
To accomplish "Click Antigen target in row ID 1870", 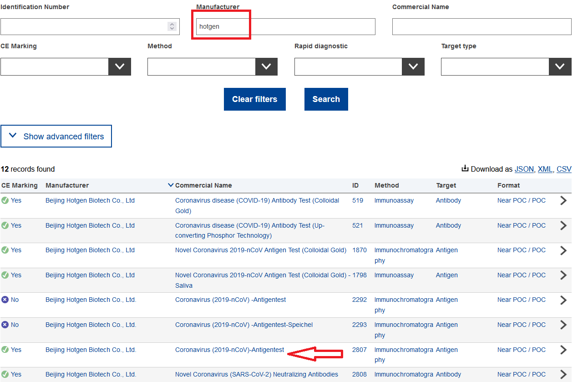I will 447,250.
